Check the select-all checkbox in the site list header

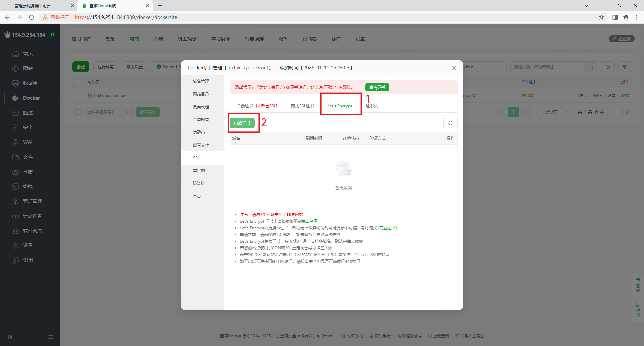coord(77,82)
